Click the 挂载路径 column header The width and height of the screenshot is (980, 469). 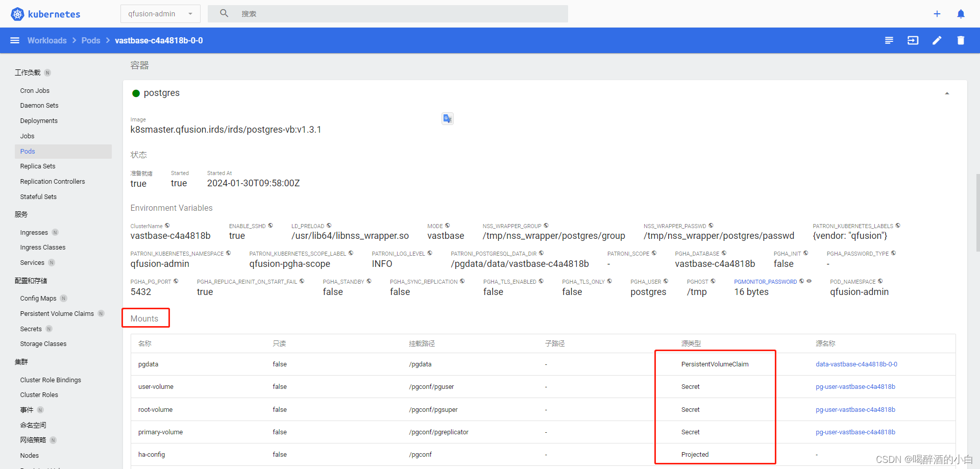tap(422, 343)
